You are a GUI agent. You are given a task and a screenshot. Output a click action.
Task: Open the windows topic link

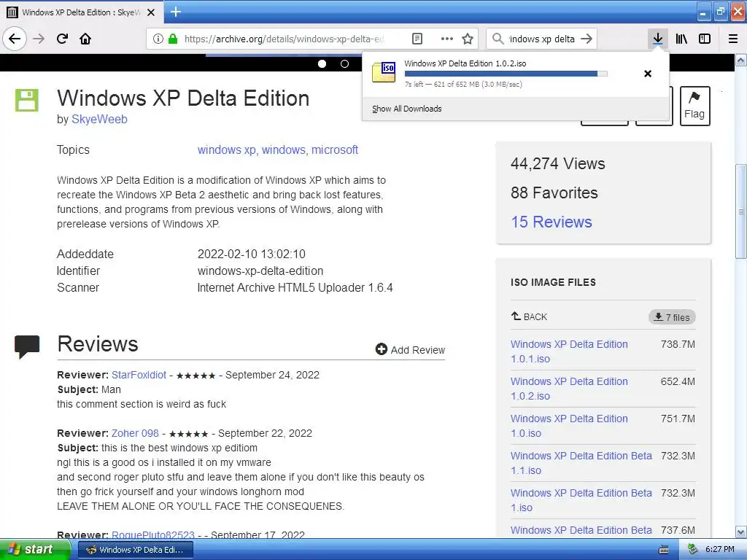[284, 149]
